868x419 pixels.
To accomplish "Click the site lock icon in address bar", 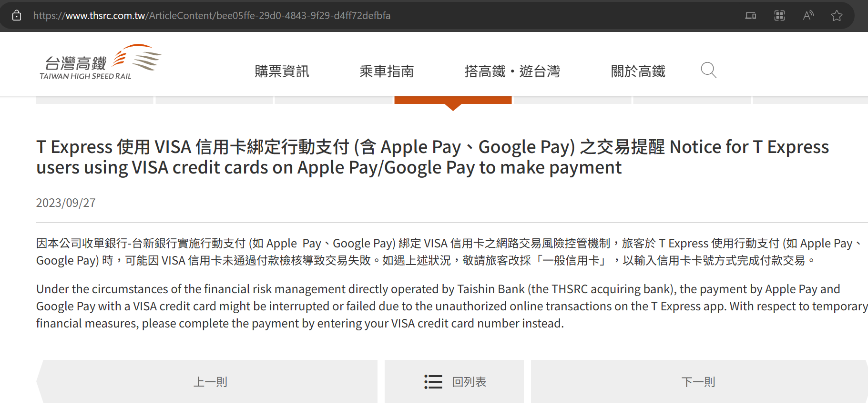I will coord(17,16).
